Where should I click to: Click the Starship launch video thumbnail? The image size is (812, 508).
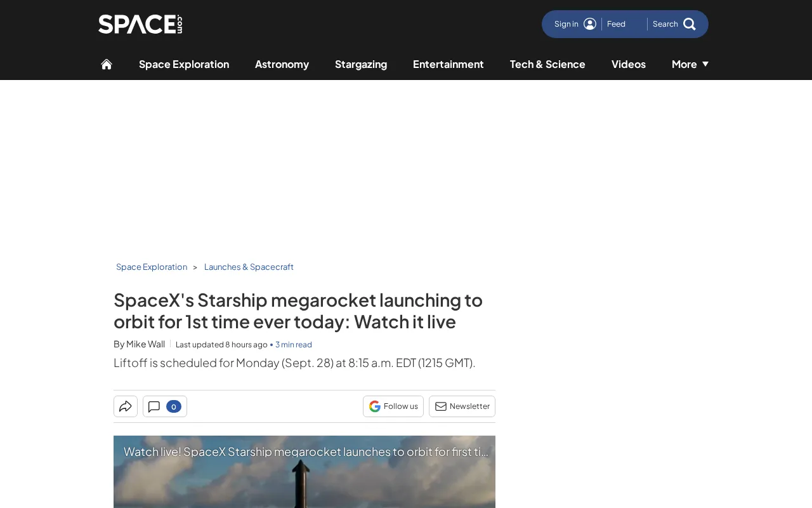pos(304,472)
